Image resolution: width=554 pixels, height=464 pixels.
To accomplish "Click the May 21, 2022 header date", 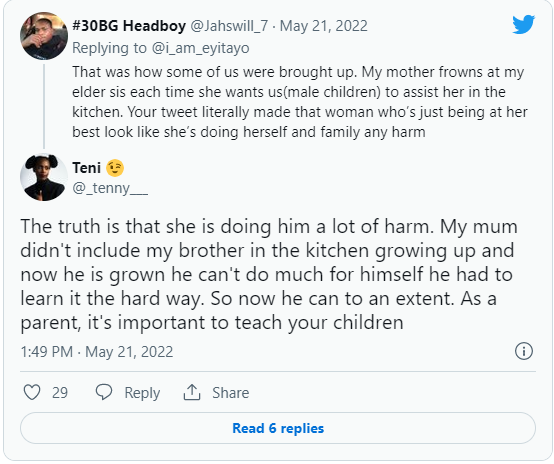I will 324,26.
